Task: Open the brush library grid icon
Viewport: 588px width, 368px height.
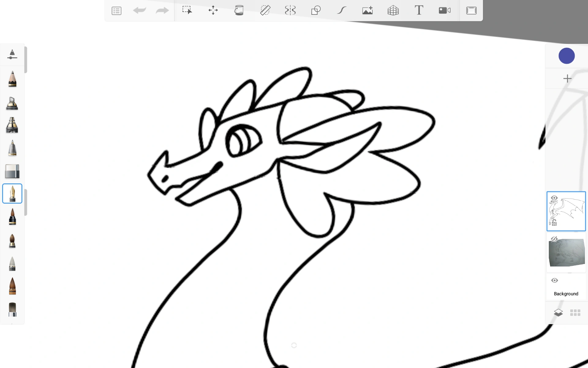Action: [x=575, y=313]
